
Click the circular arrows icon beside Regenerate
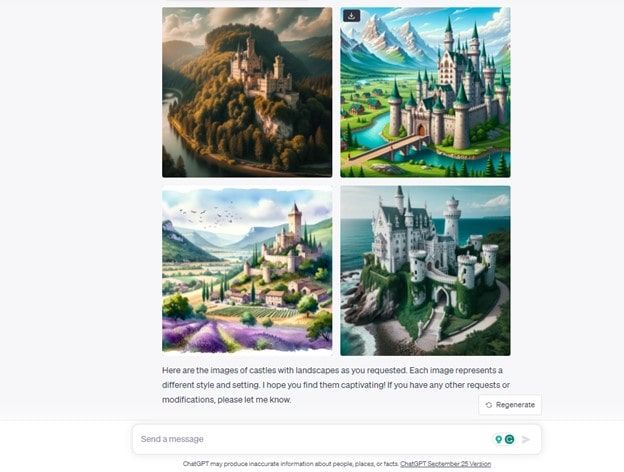(x=489, y=405)
